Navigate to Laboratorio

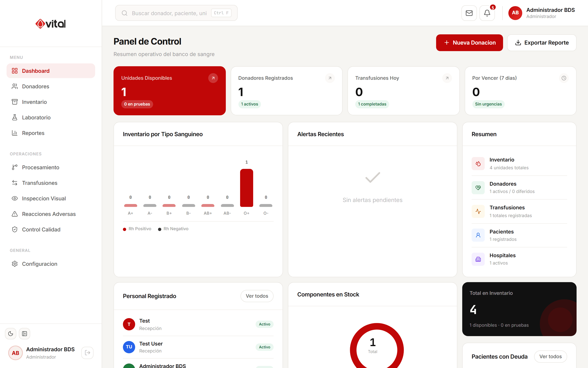pos(51,118)
